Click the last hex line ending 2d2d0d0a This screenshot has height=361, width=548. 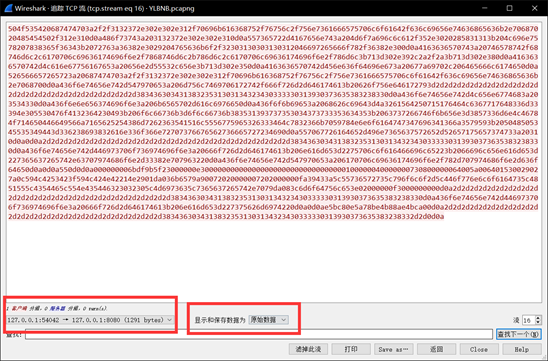pyautogui.click(x=226, y=216)
